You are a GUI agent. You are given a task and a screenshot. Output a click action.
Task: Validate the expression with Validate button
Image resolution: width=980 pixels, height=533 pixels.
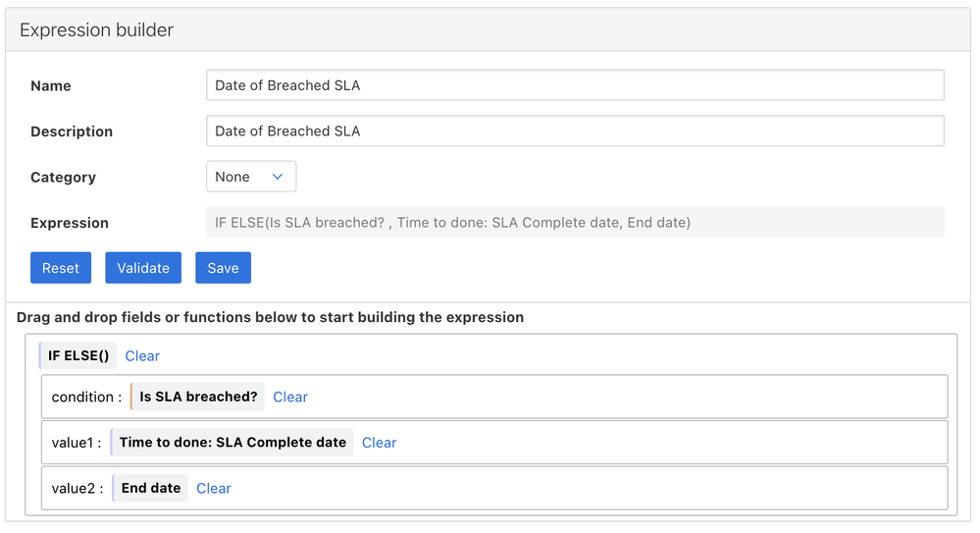[x=143, y=268]
